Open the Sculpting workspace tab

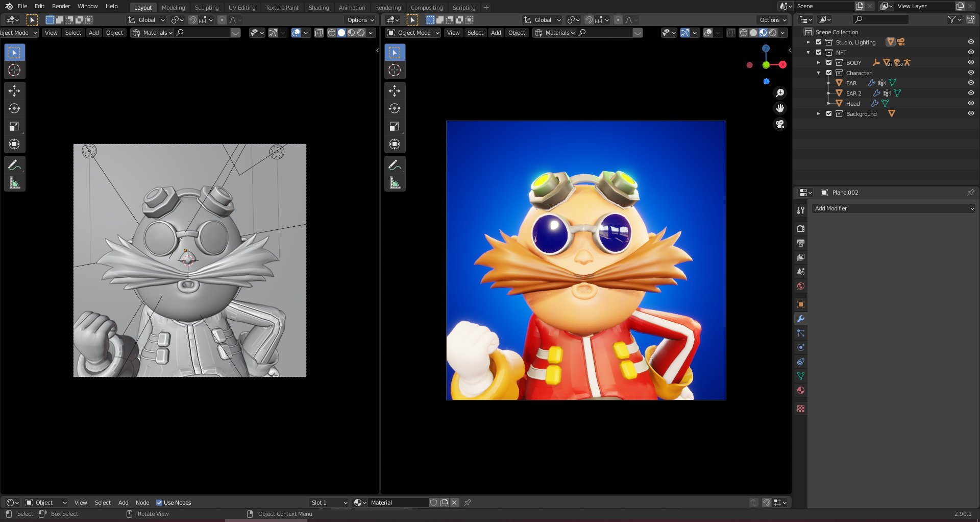(207, 8)
